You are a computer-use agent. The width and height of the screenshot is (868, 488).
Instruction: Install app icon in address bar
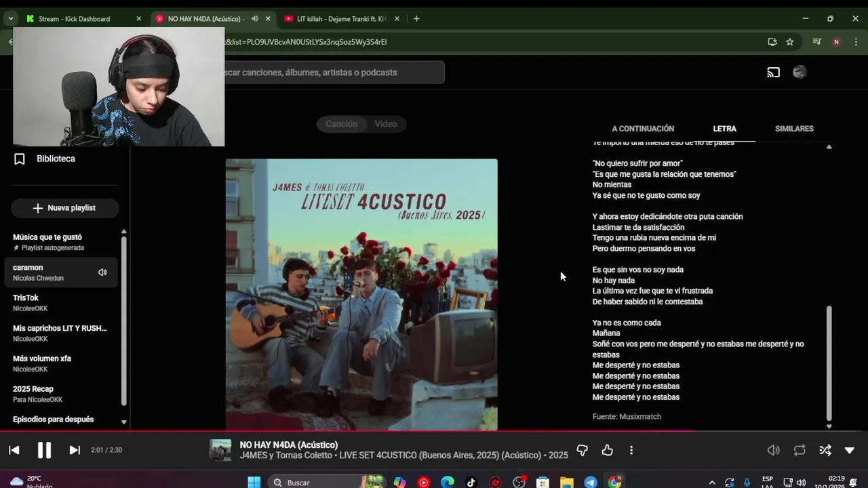coord(772,42)
